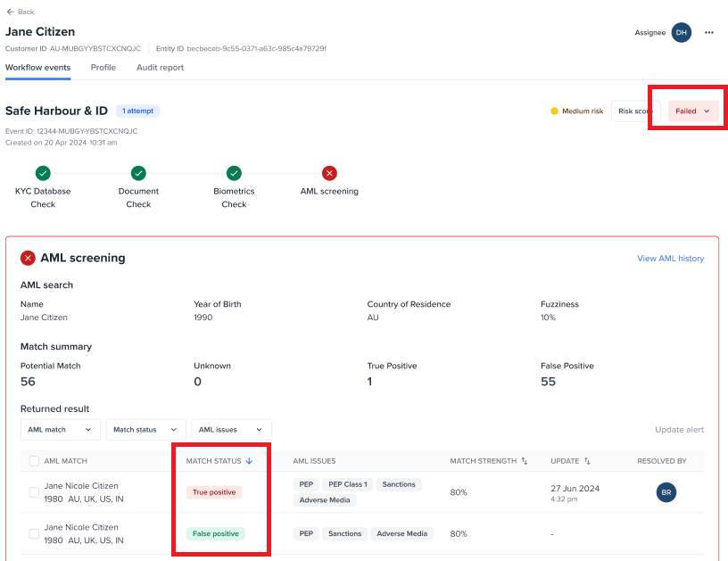Viewport: 728px width, 561px height.
Task: Expand the AML issues filter dropdown
Action: coord(231,429)
